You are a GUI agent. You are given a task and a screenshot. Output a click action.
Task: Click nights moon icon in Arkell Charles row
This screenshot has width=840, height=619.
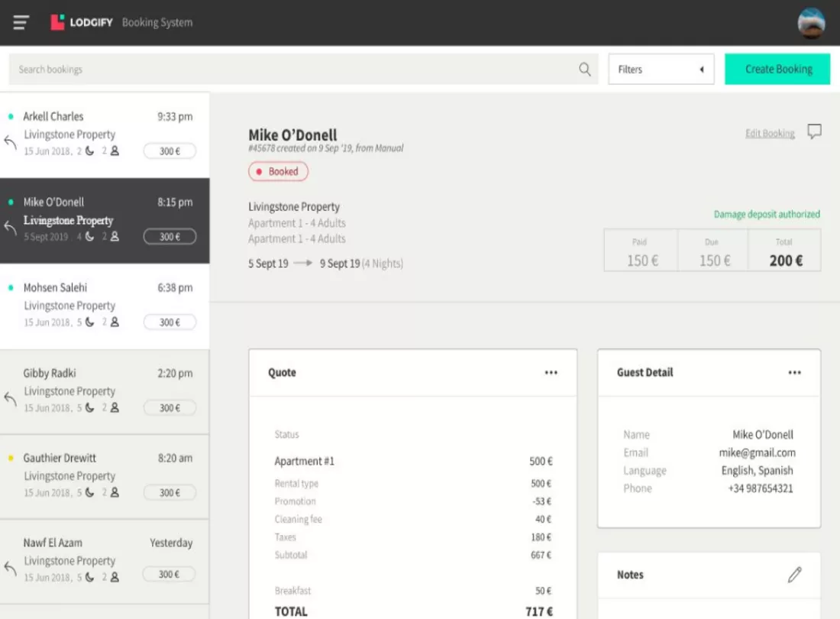[89, 151]
